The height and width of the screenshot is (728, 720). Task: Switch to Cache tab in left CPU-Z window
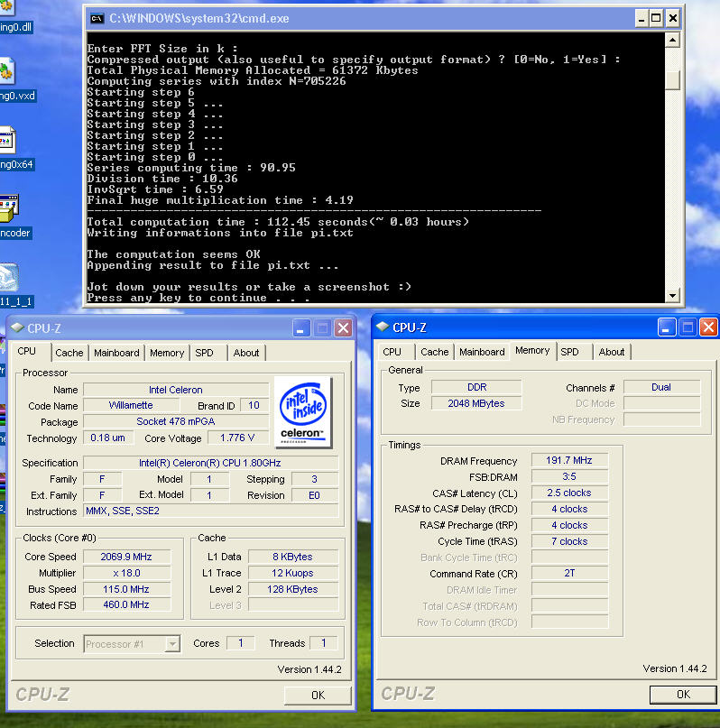coord(69,353)
